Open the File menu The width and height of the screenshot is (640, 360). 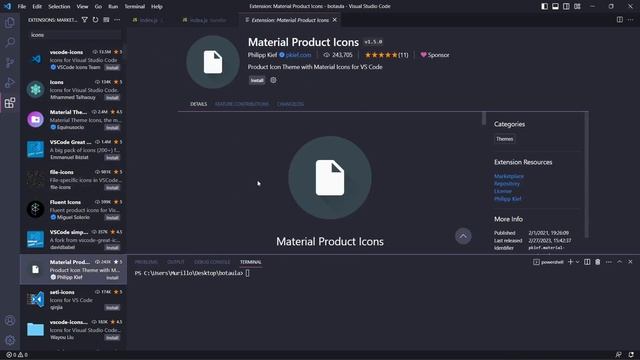pyautogui.click(x=22, y=7)
